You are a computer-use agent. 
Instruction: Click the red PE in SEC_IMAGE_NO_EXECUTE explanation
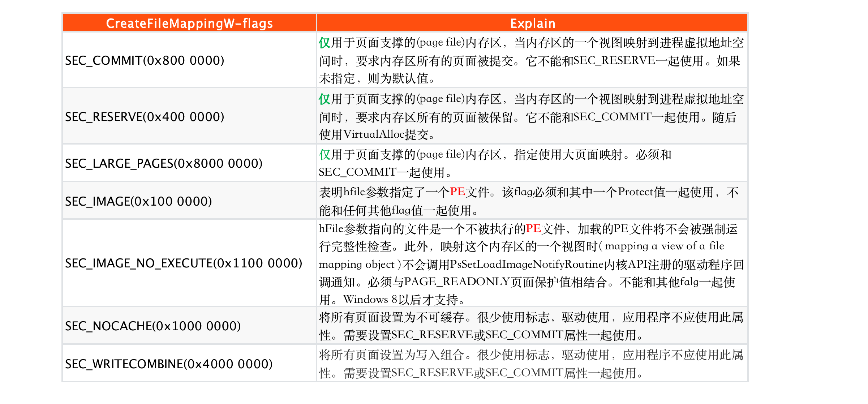(533, 229)
